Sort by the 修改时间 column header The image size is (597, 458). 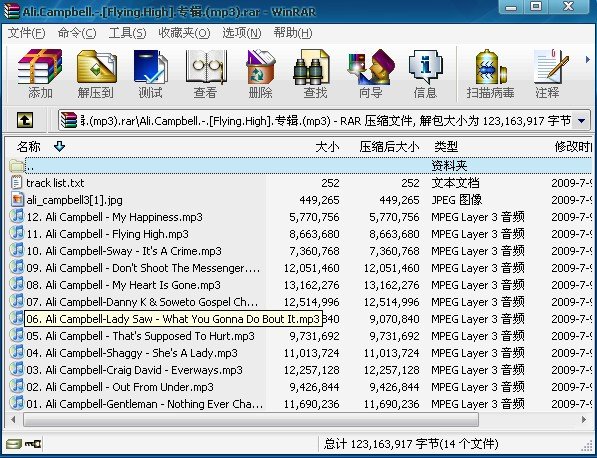tap(573, 147)
